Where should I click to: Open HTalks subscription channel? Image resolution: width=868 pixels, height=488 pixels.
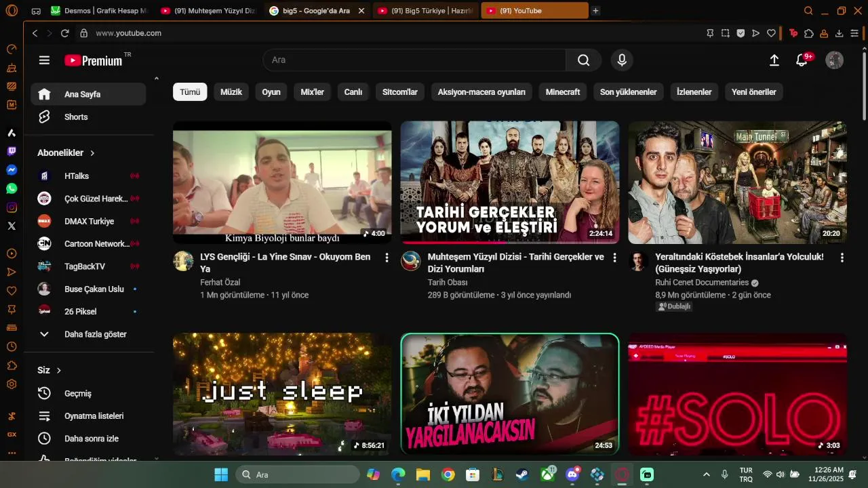(88, 176)
